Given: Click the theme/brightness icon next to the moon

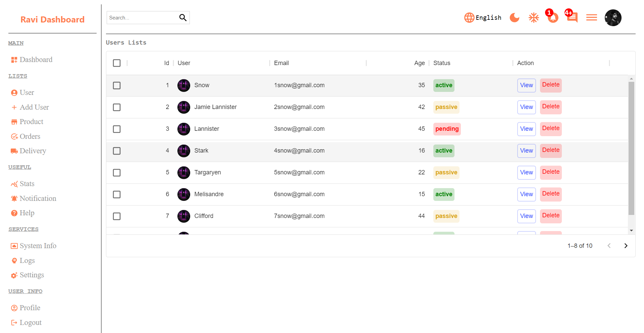Looking at the screenshot, I should [x=534, y=17].
